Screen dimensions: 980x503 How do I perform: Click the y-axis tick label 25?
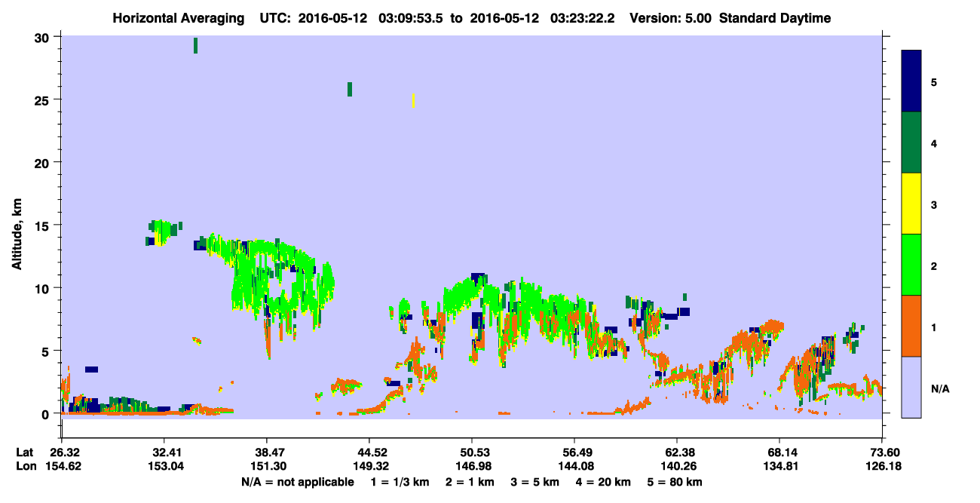[44, 100]
